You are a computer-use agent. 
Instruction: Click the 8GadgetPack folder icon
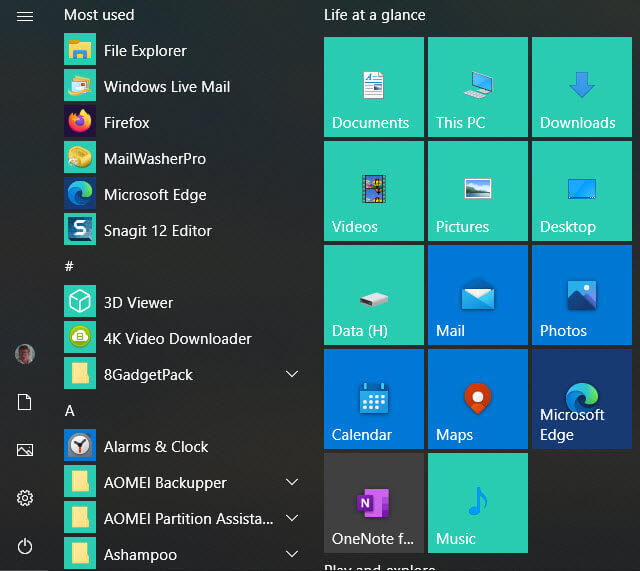(80, 373)
